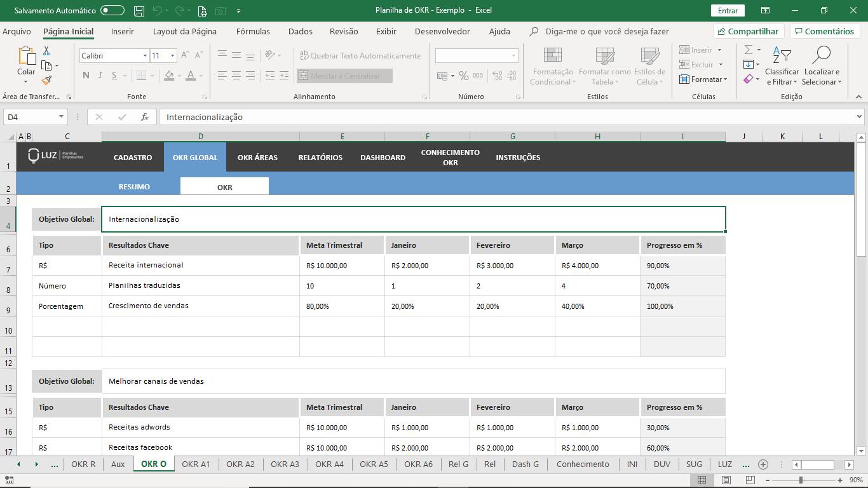Screen dimensions: 868x488
Task: Click the decrease indent icon
Action: (270, 76)
